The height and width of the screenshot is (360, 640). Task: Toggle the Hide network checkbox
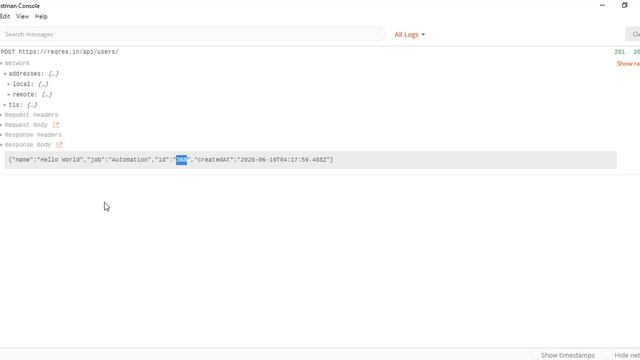pos(608,356)
